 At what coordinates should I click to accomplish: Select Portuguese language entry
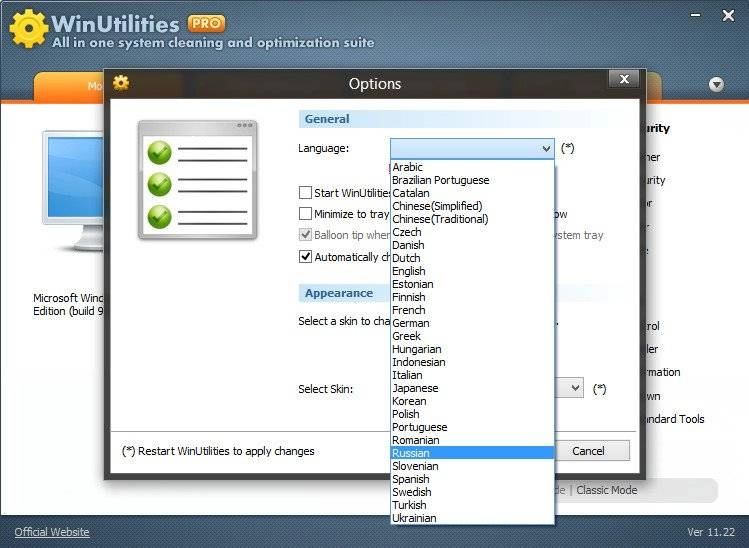472,427
